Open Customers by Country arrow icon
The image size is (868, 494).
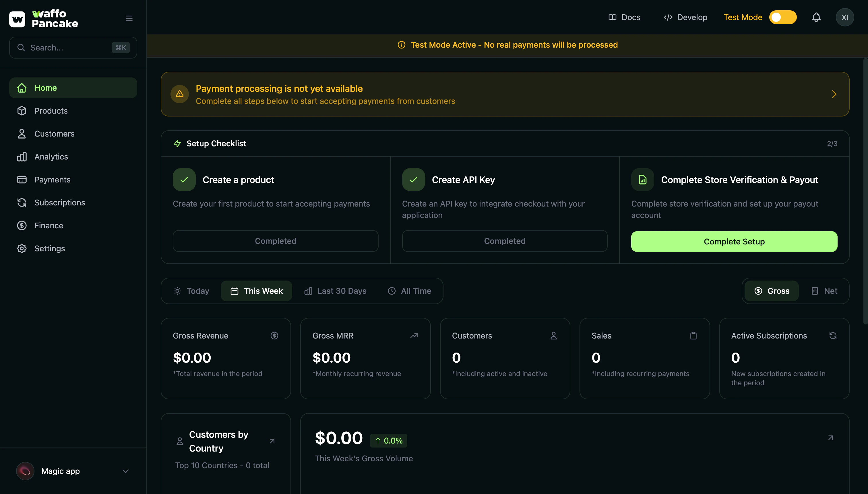(x=272, y=441)
